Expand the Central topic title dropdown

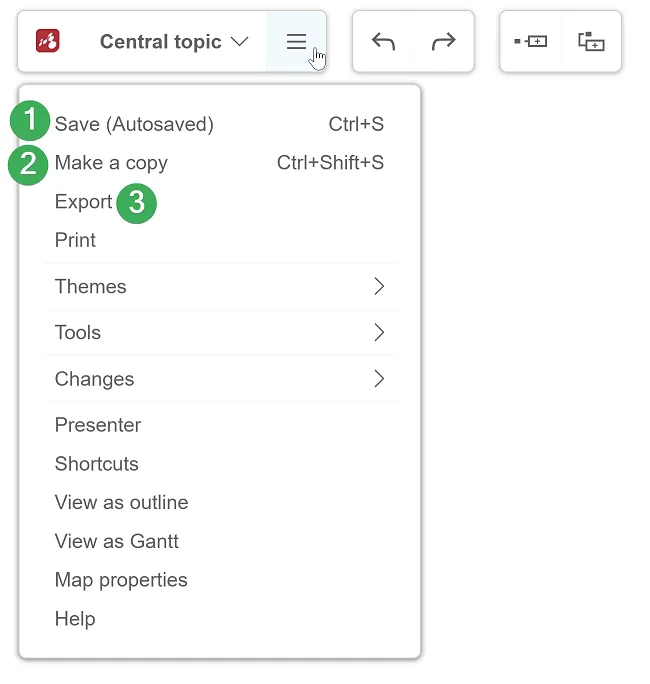174,42
